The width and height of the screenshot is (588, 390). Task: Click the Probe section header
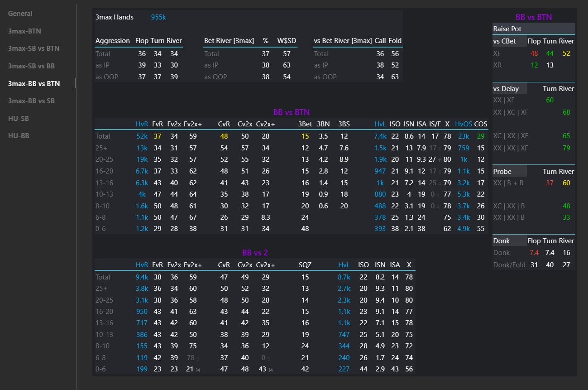tap(502, 172)
